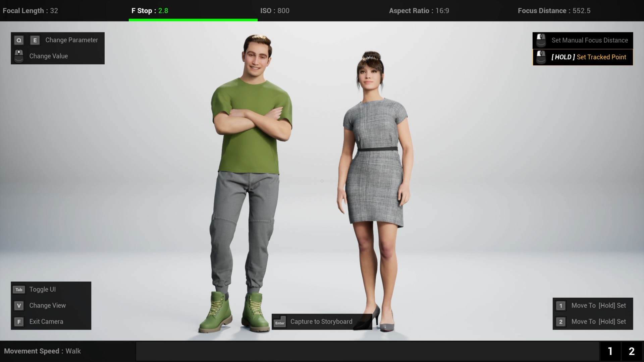Toggle UI visibility label
The image size is (644, 362).
[42, 289]
